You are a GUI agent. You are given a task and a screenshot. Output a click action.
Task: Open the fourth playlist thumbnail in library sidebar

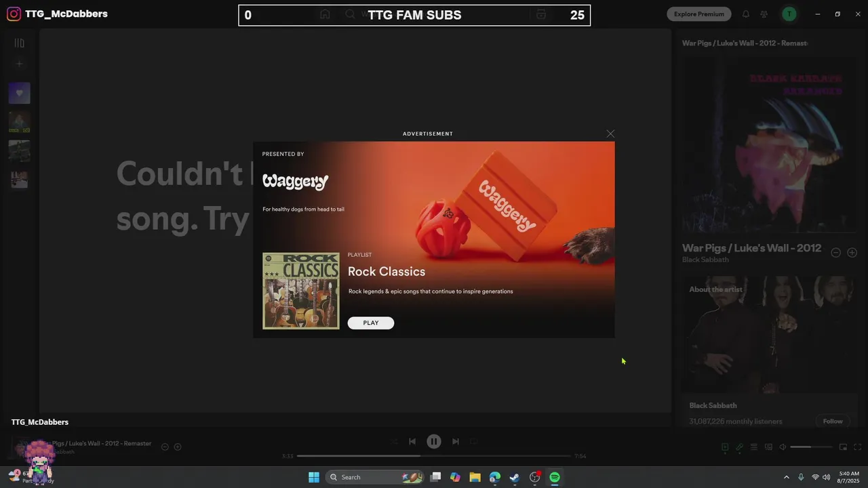pyautogui.click(x=20, y=180)
